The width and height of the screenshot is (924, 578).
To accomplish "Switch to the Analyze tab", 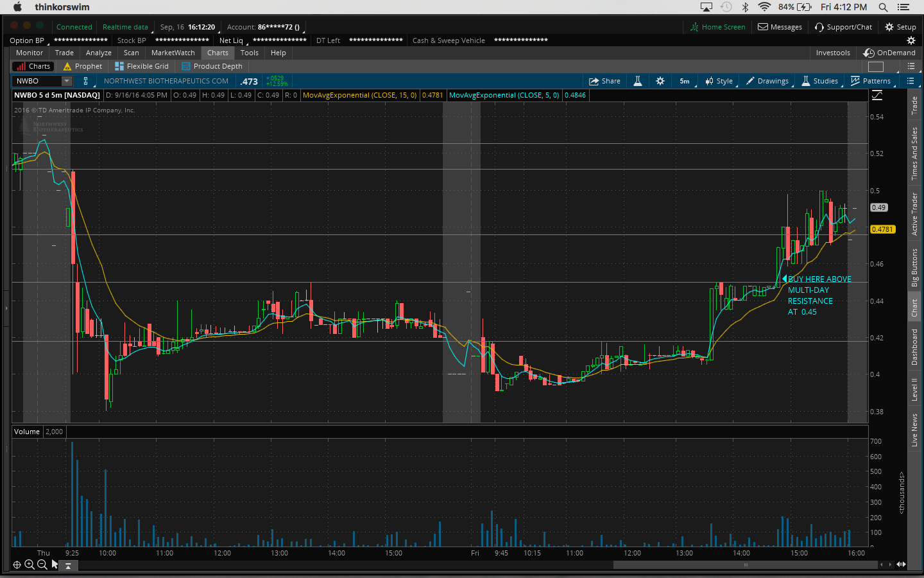I will point(99,53).
